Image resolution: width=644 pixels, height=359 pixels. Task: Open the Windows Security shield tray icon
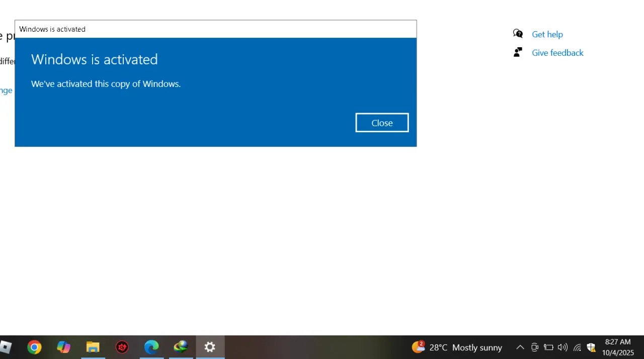tap(591, 347)
